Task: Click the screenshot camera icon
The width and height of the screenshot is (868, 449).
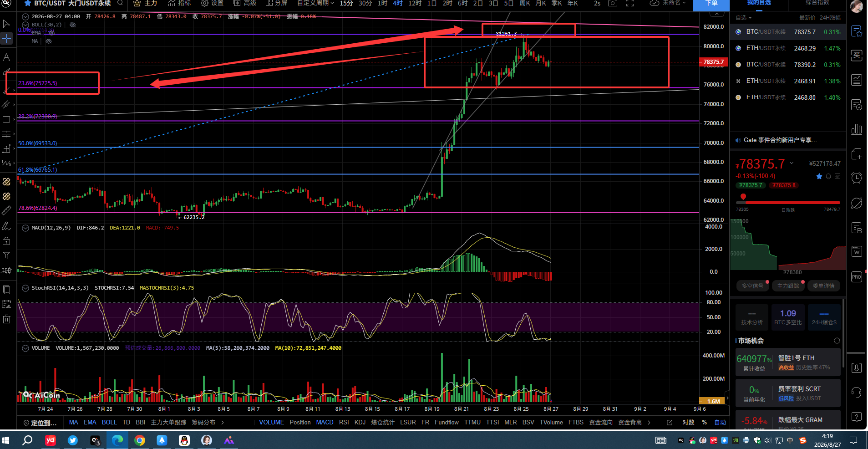Action: point(613,3)
